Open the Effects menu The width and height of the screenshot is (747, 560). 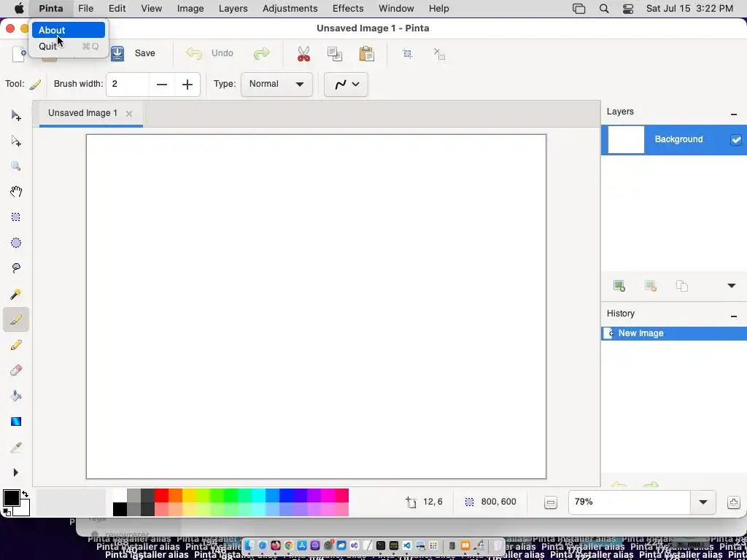coord(348,9)
